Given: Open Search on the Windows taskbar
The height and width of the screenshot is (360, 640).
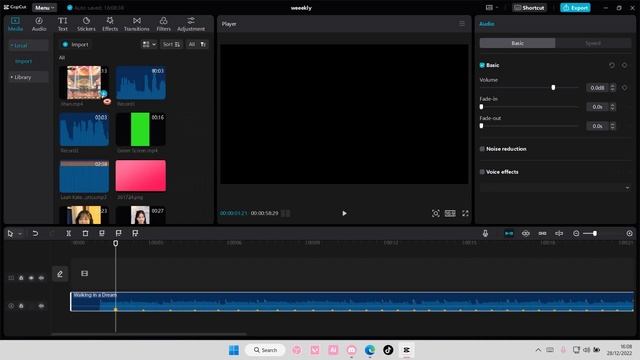Looking at the screenshot, I should 265,350.
